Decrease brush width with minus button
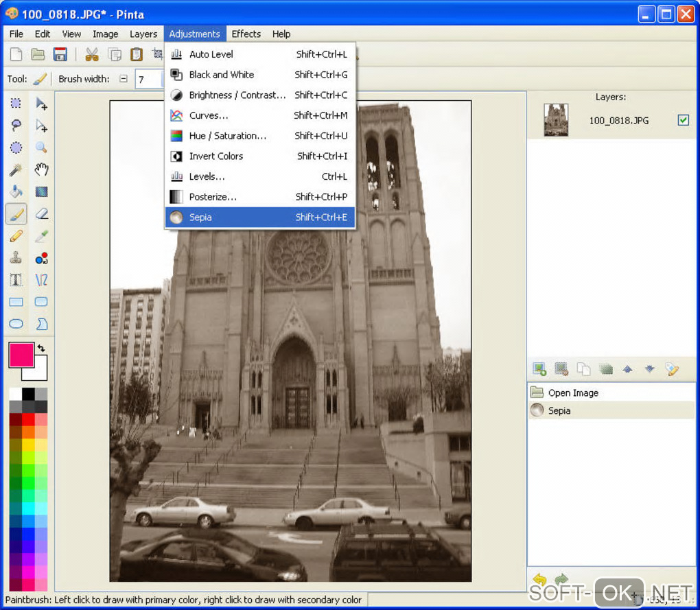700x610 pixels. coord(124,79)
